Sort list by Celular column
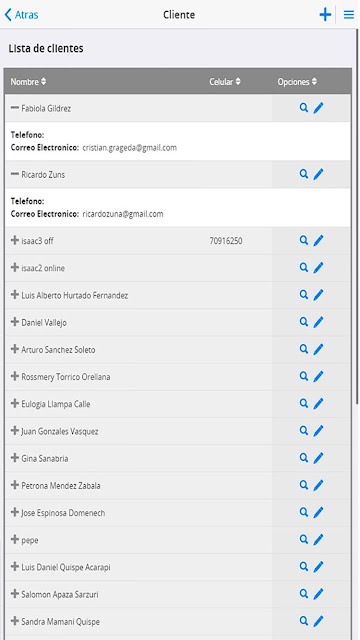360x640 pixels. click(225, 82)
